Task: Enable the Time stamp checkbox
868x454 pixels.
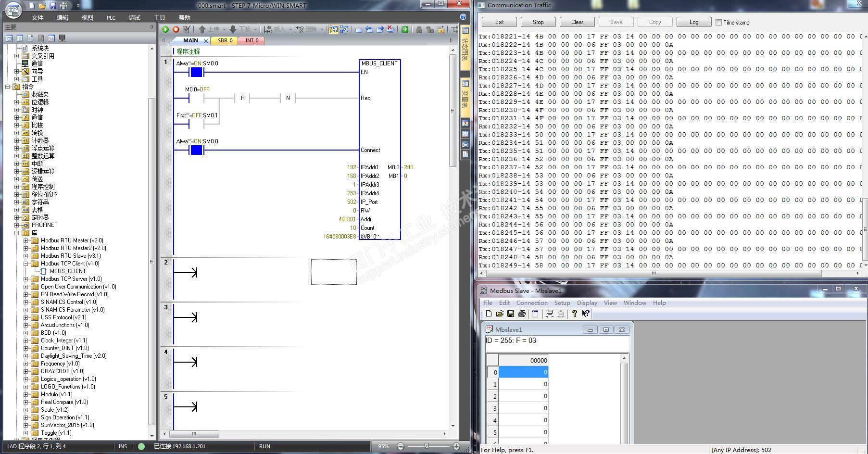Action: click(x=718, y=22)
